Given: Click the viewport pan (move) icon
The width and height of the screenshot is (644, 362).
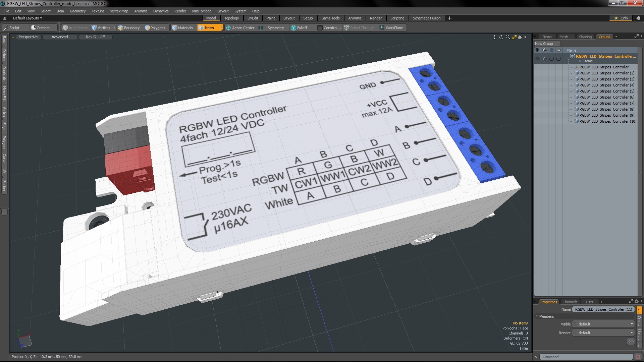Looking at the screenshot, I should coord(494,37).
